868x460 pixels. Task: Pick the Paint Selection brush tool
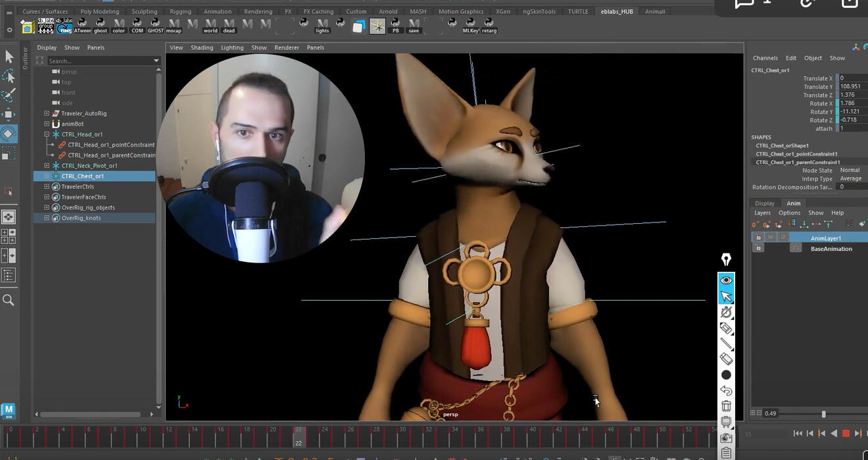pos(9,95)
